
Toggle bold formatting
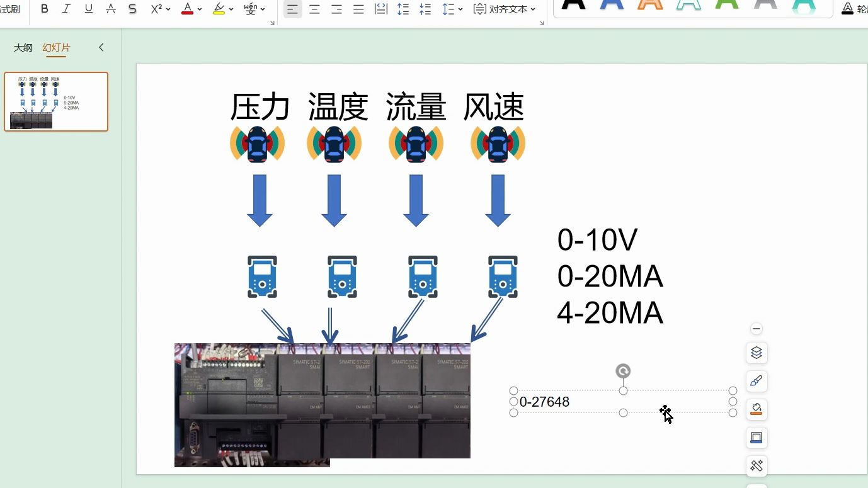tap(43, 8)
